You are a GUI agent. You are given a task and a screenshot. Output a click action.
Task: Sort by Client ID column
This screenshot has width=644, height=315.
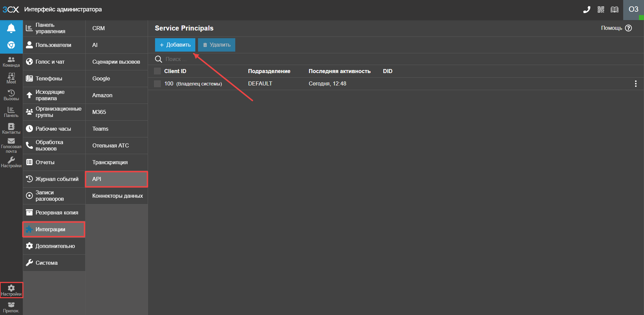(175, 71)
